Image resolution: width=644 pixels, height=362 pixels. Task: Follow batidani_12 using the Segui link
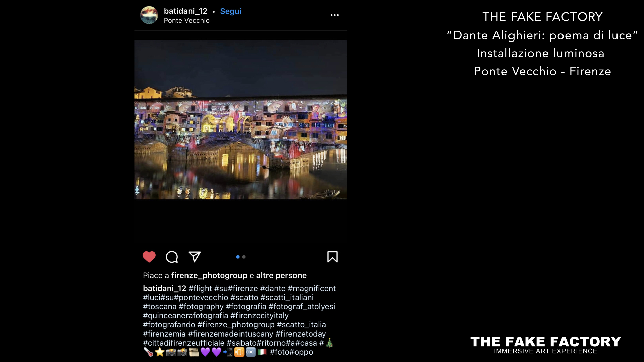(231, 11)
